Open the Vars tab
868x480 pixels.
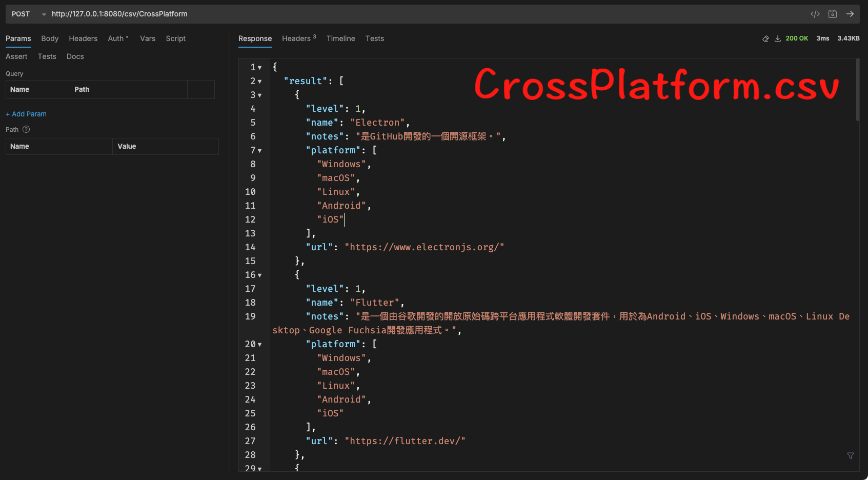click(x=148, y=38)
